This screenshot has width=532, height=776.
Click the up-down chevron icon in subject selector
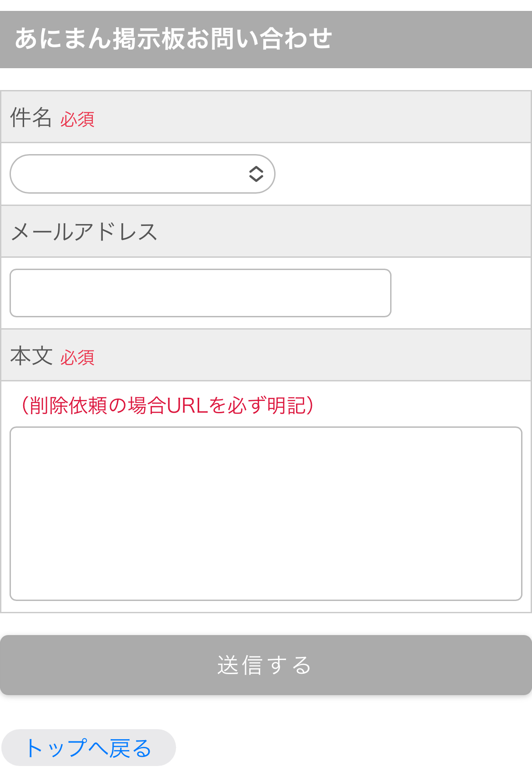click(x=256, y=174)
